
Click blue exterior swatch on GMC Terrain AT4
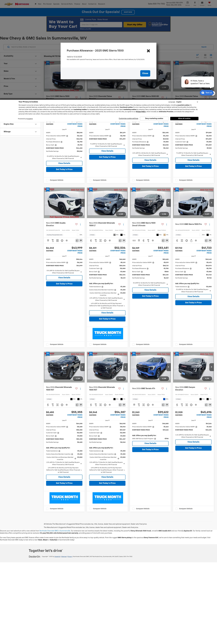pyautogui.click(x=164, y=399)
